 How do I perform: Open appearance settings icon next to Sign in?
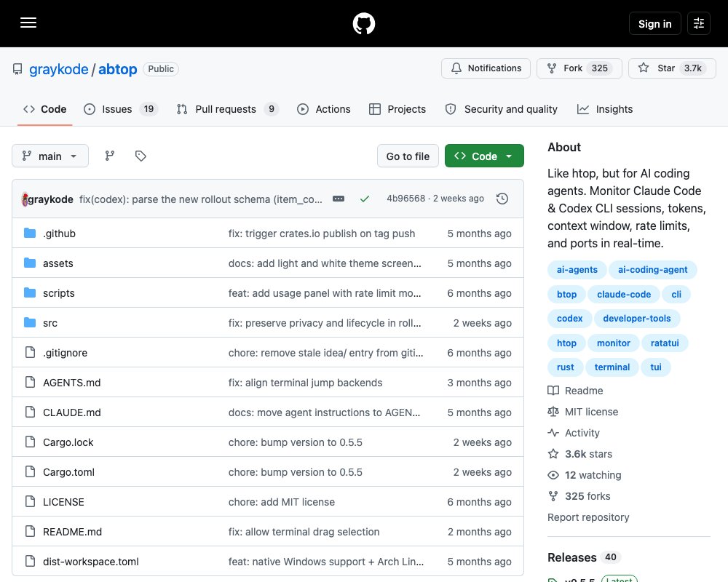[699, 23]
